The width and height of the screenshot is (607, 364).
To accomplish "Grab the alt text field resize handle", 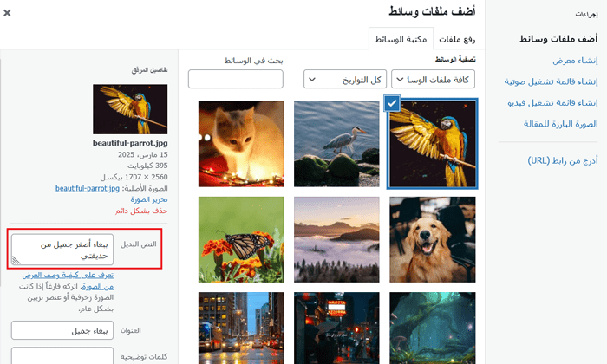I will tap(16, 260).
